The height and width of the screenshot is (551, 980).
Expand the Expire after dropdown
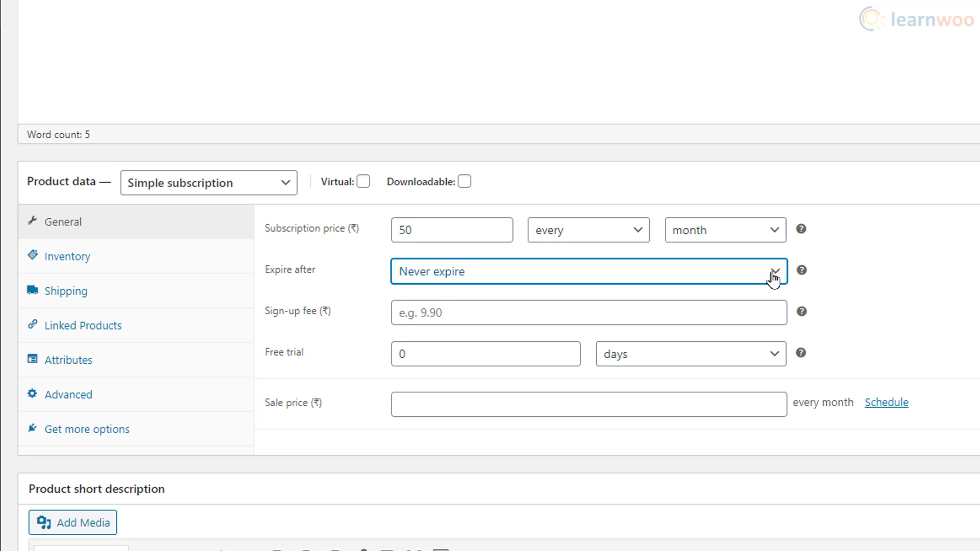point(775,271)
